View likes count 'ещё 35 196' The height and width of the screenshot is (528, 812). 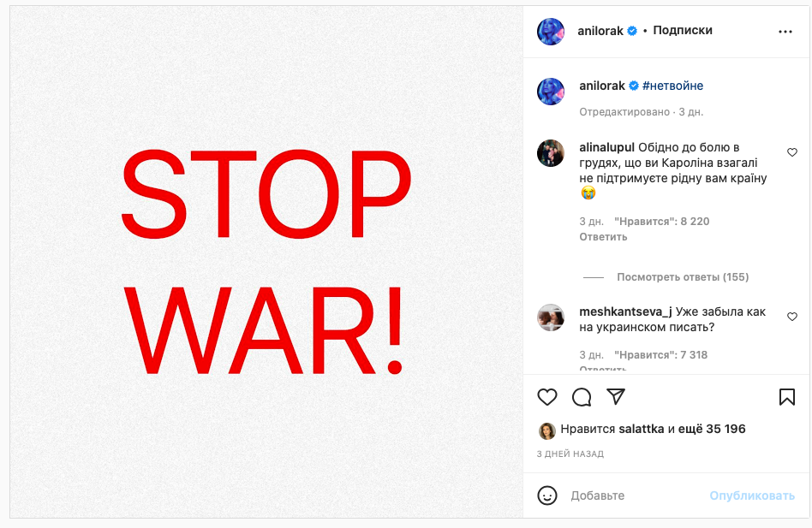(x=713, y=430)
